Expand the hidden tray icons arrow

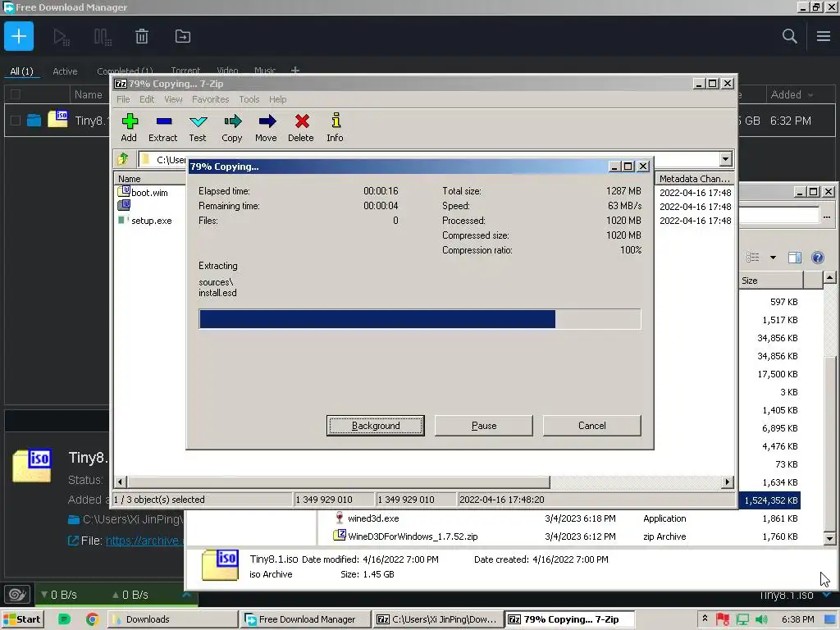click(705, 619)
